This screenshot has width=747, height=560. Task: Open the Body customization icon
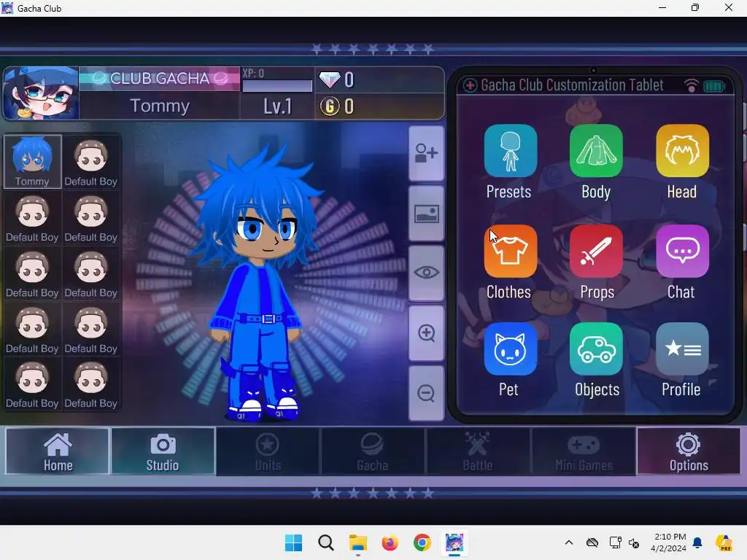[596, 151]
